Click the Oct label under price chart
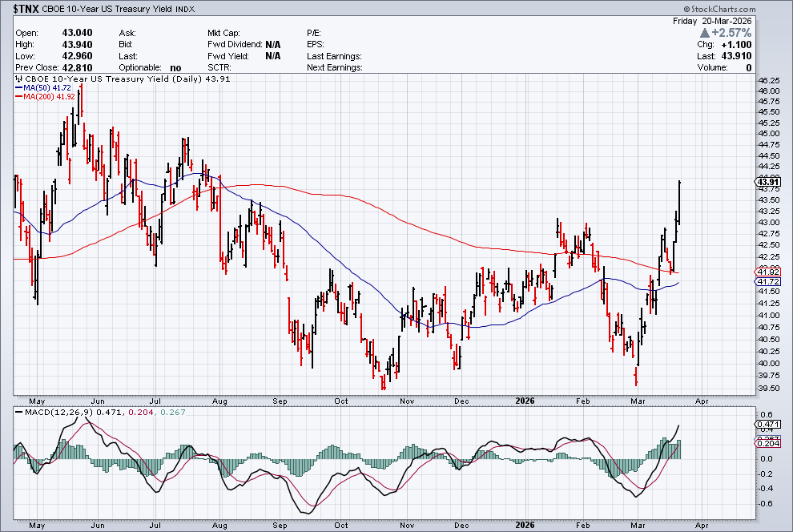This screenshot has width=793, height=532. click(341, 401)
